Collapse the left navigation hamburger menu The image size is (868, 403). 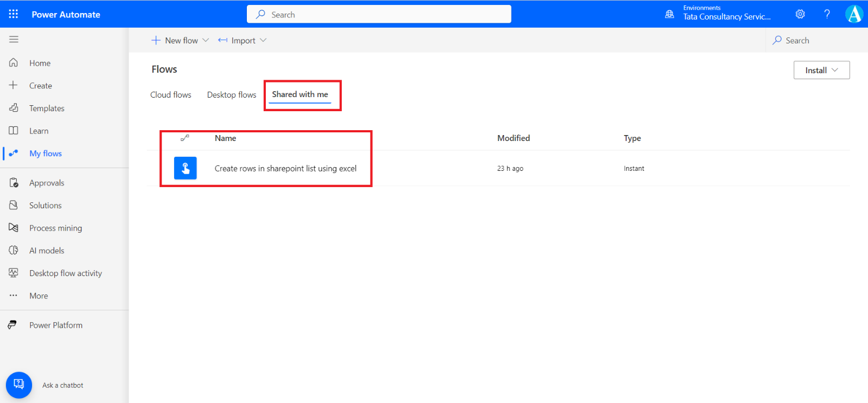[x=14, y=40]
